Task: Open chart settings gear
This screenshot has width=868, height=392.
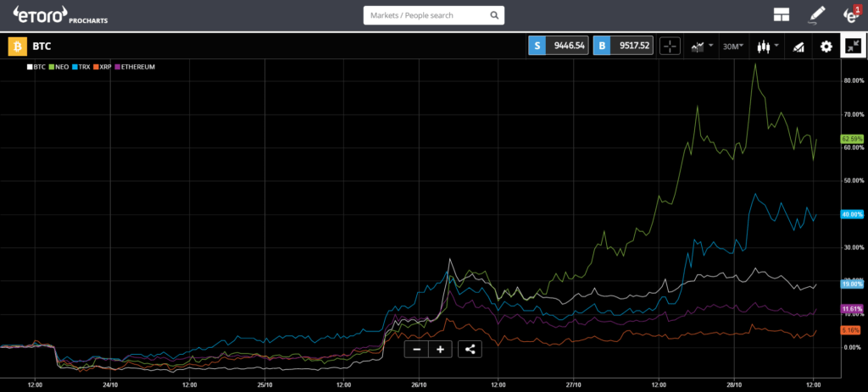Action: pos(826,47)
